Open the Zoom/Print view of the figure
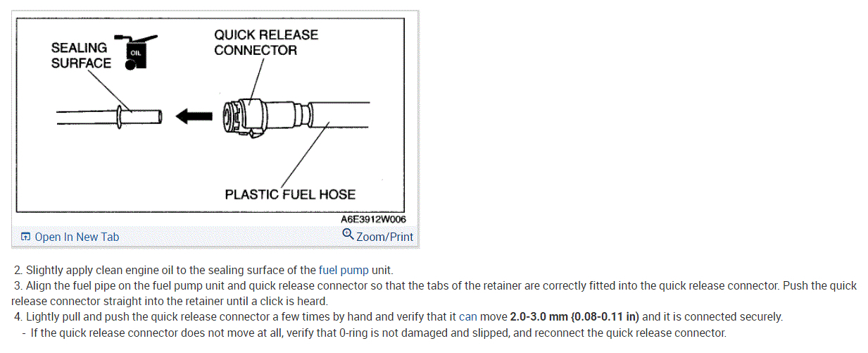The height and width of the screenshot is (353, 868). pyautogui.click(x=384, y=237)
